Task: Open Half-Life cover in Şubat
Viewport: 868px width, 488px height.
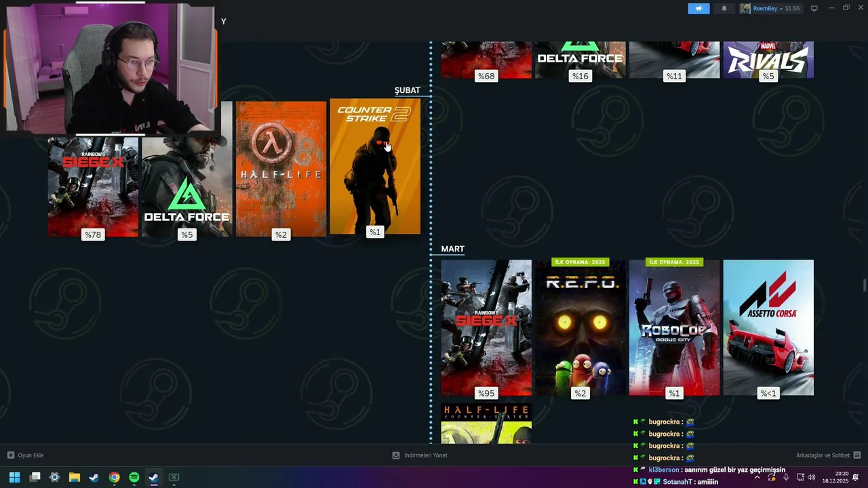Action: [x=281, y=169]
